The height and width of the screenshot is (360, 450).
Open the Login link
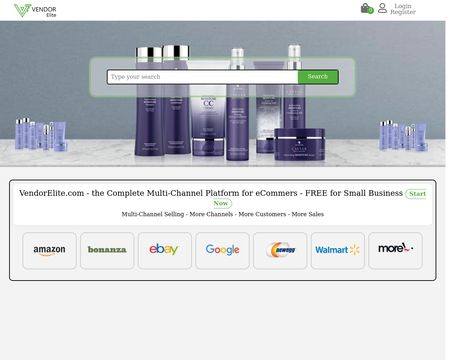(x=403, y=6)
